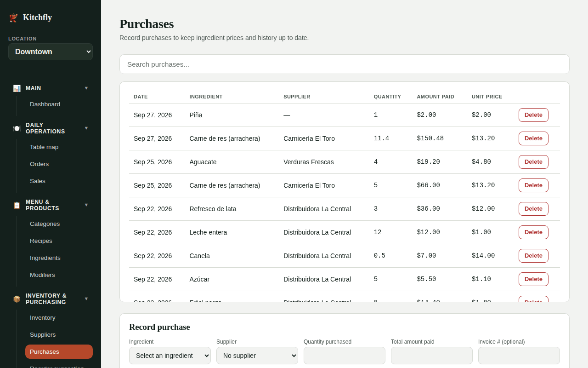The width and height of the screenshot is (588, 368).
Task: Delete the Sep 27 Carne de res purchase
Action: [533, 138]
